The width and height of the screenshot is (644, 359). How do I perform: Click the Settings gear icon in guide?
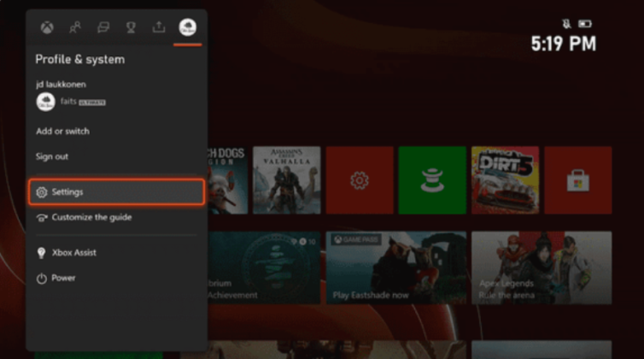click(x=42, y=192)
